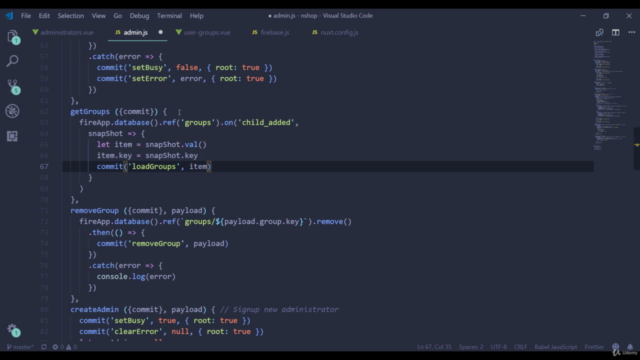Change language mode Babel JavaScript
This screenshot has height=360, width=640.
coord(556,347)
